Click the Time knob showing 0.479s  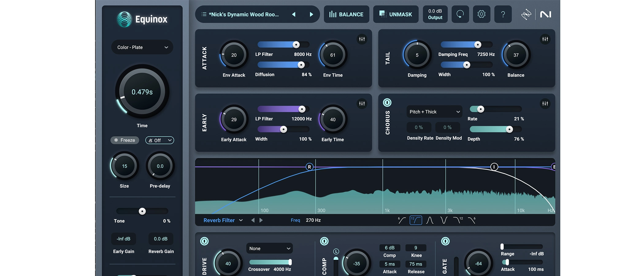click(142, 92)
